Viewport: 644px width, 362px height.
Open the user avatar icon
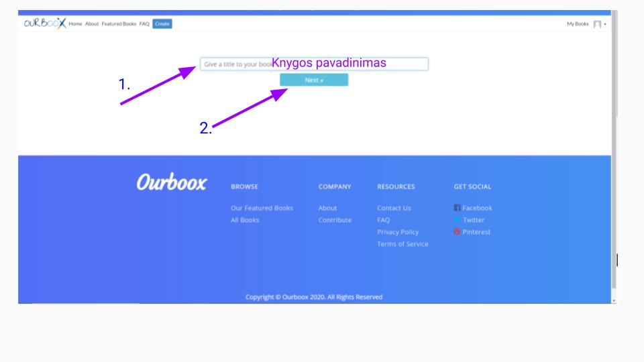pyautogui.click(x=597, y=24)
